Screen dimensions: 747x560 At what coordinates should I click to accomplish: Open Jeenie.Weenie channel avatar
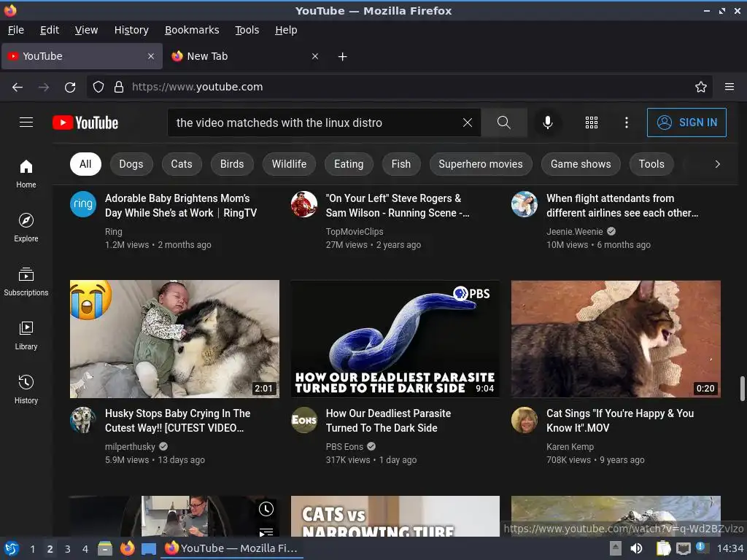click(x=525, y=204)
